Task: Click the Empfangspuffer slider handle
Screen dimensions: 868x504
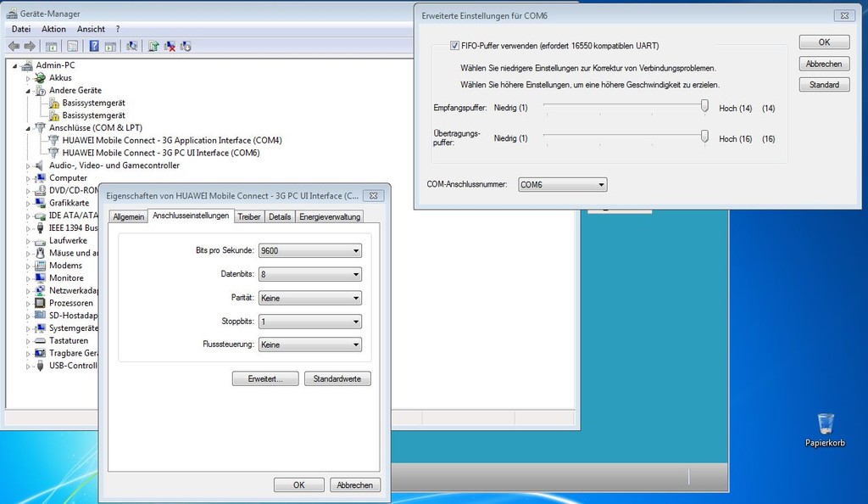Action: 704,106
